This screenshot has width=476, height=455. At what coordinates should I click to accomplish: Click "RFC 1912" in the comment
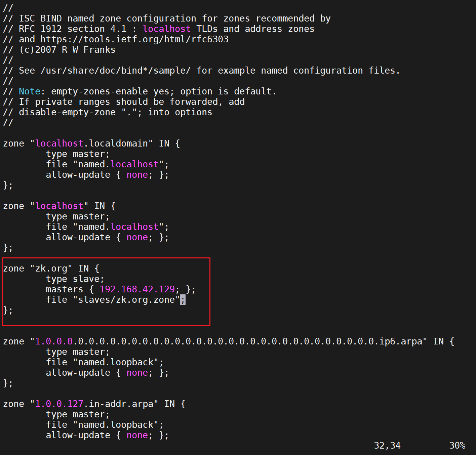click(40, 29)
